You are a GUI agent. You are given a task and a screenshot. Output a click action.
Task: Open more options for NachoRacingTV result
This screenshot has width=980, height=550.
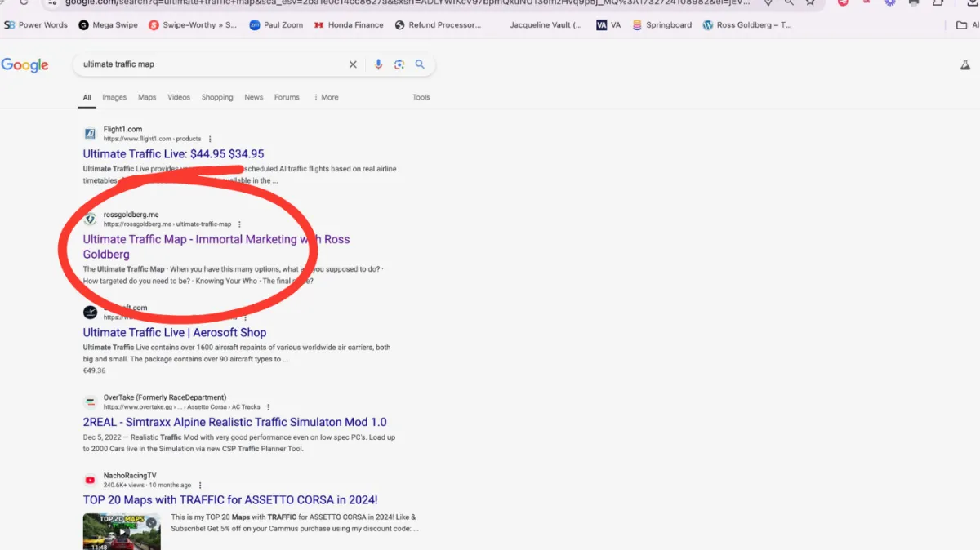pos(200,486)
